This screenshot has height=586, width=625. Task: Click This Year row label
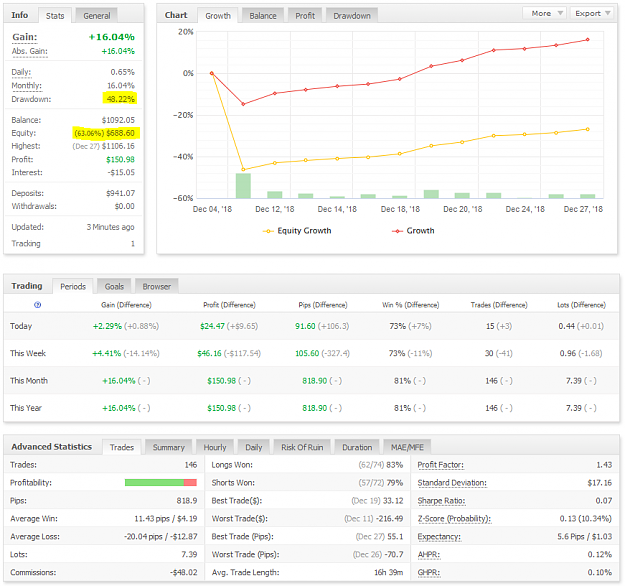(26, 408)
